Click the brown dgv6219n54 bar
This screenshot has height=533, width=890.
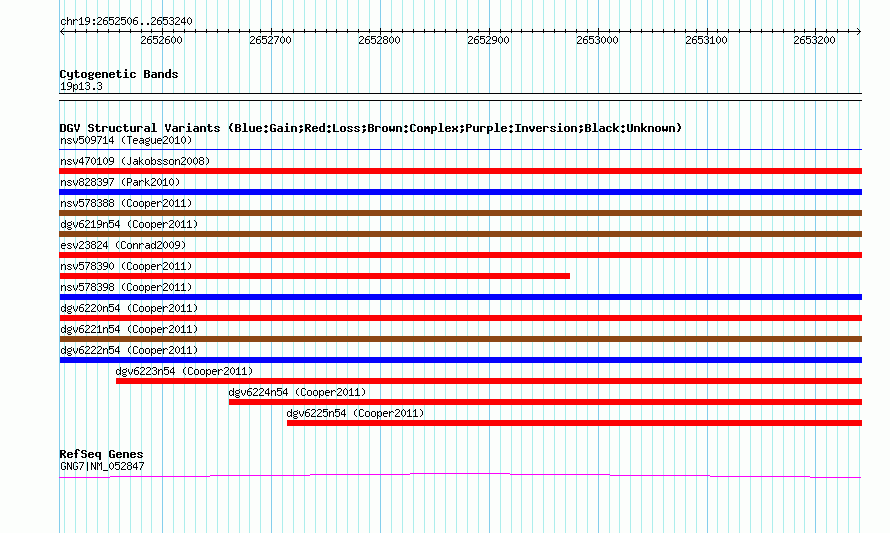460,234
